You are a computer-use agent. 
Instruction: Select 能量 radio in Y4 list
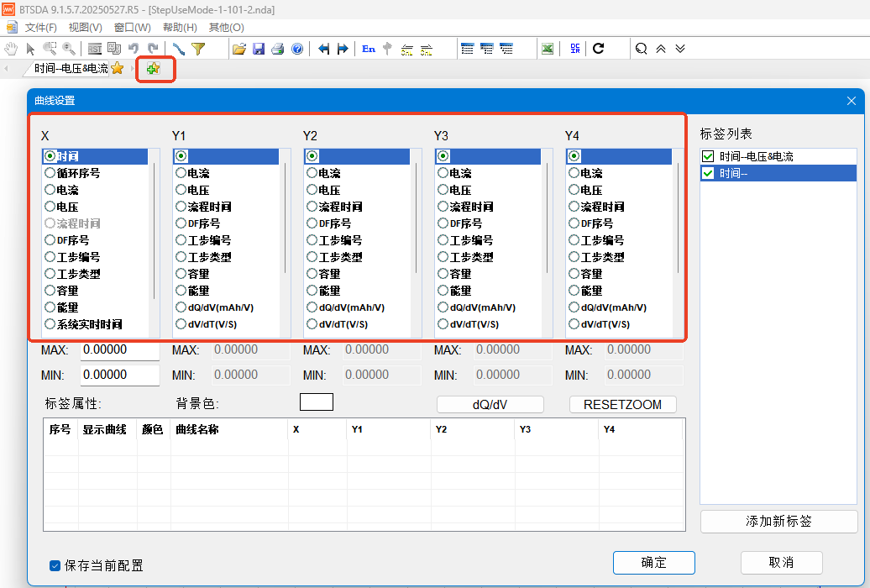tap(574, 291)
